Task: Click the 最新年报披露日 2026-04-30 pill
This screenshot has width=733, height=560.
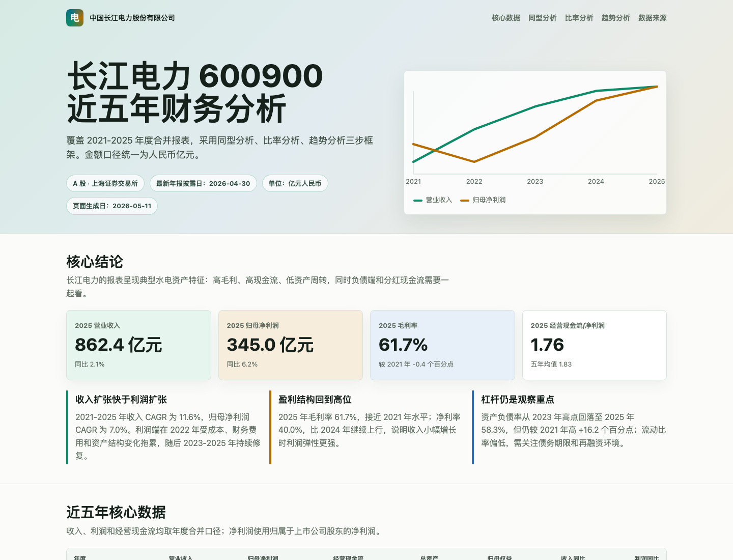Action: [203, 183]
